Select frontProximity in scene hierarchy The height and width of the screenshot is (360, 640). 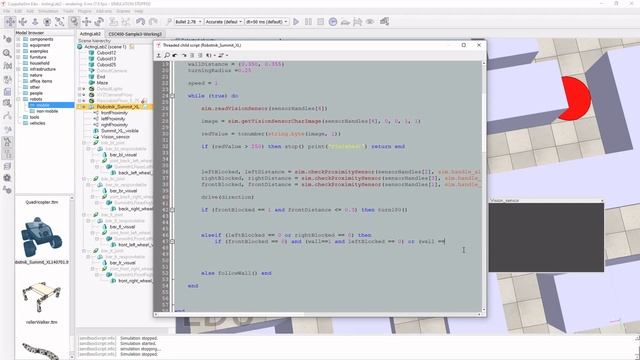tap(114, 113)
